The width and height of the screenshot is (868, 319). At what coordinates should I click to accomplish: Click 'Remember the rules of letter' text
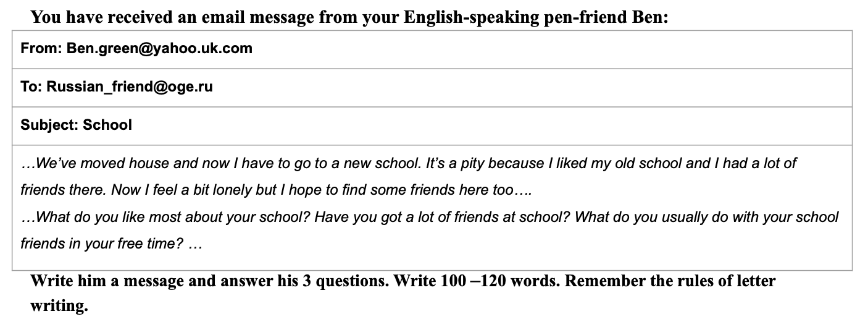[x=670, y=281]
